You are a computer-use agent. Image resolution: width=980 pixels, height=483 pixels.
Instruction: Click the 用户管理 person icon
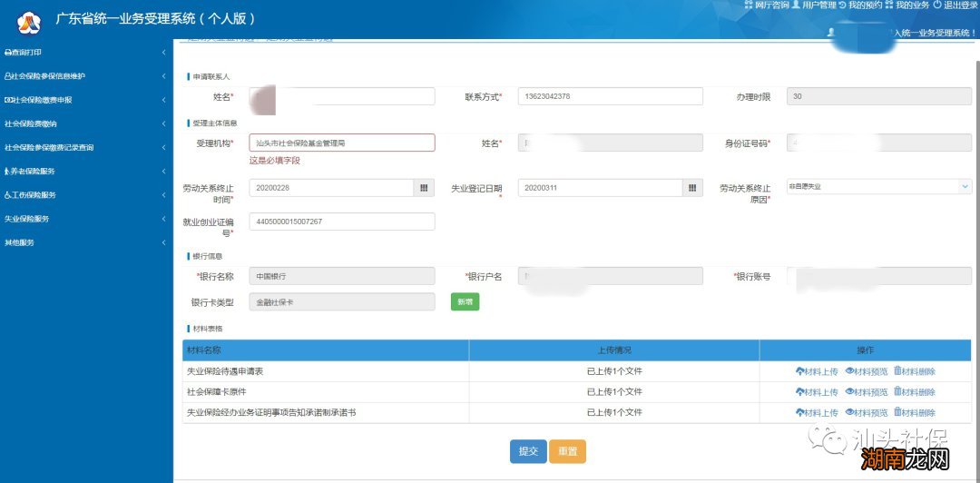tap(796, 5)
